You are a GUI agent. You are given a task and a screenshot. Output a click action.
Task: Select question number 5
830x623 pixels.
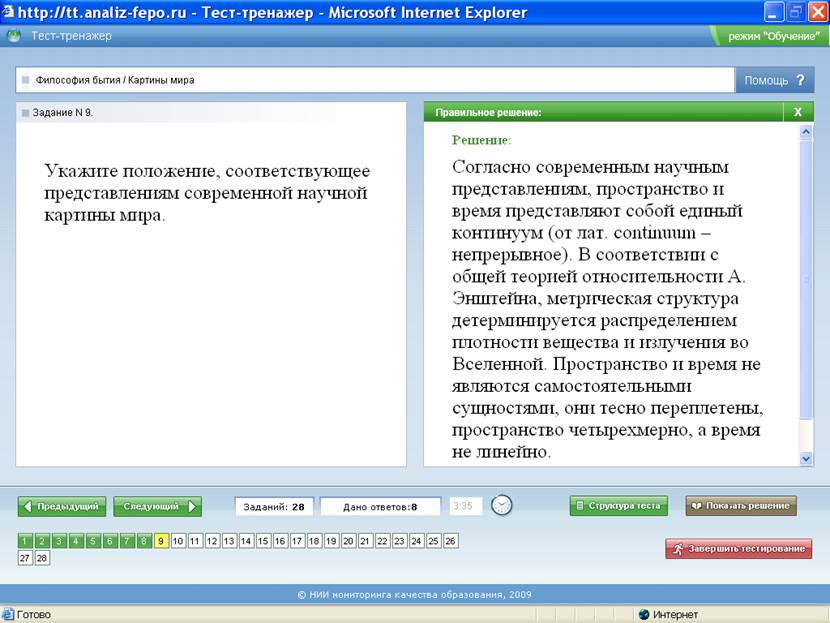tap(93, 541)
